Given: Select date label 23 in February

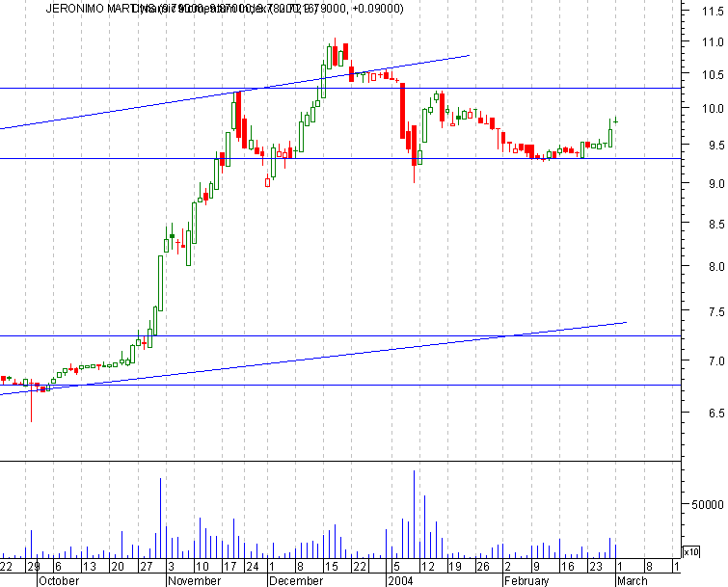Looking at the screenshot, I should click(596, 567).
